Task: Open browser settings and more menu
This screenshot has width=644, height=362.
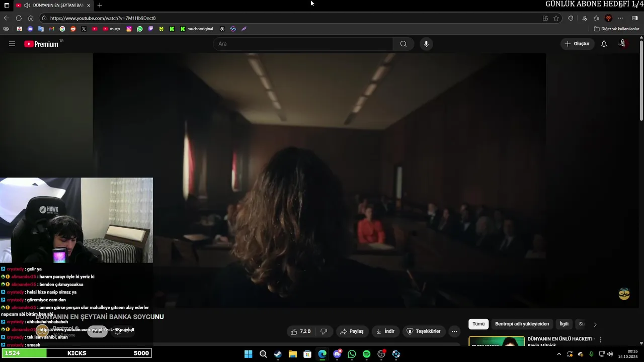Action: pos(620,18)
